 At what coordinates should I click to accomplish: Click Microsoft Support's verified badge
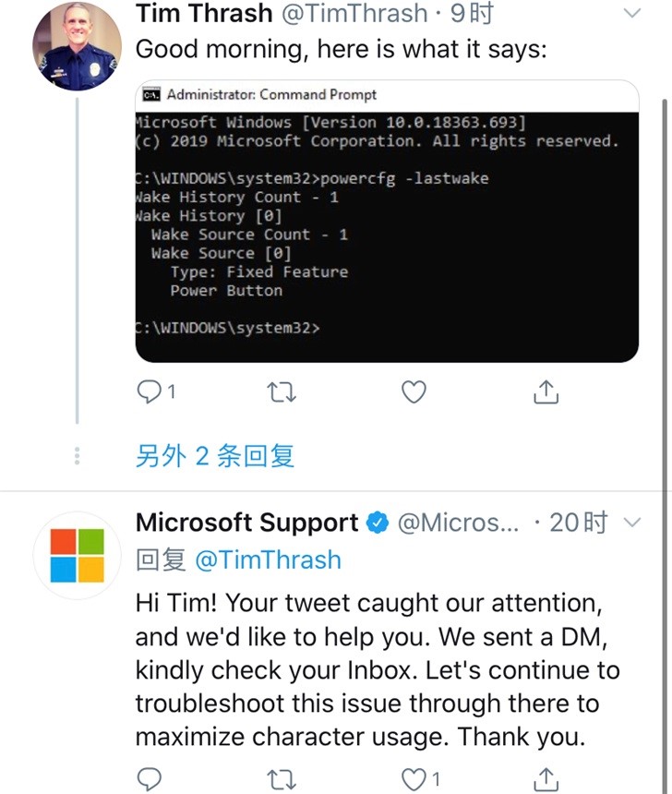tap(378, 523)
